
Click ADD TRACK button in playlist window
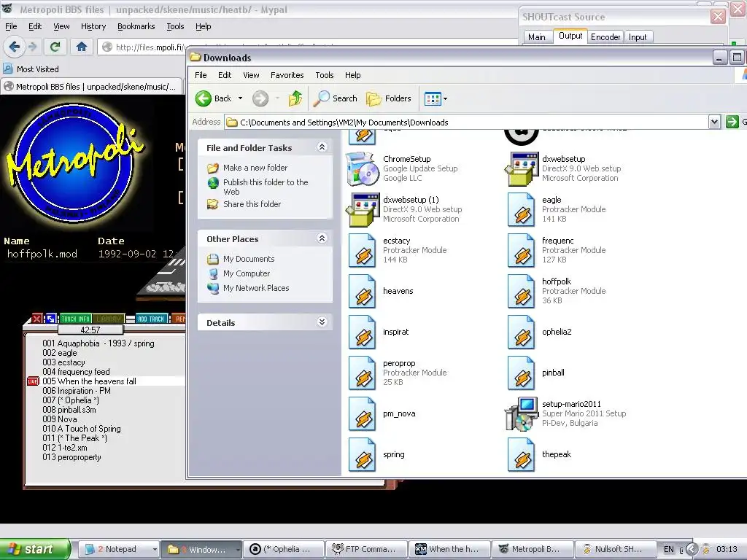click(150, 319)
